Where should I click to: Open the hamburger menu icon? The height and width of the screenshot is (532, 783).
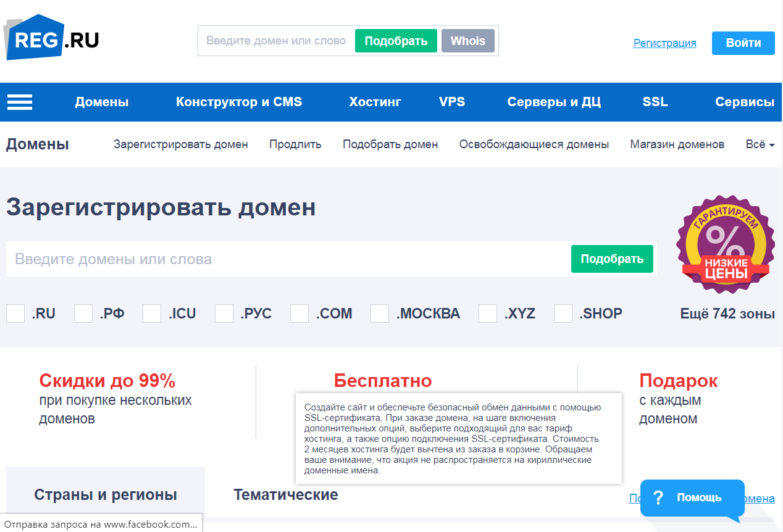[x=20, y=102]
